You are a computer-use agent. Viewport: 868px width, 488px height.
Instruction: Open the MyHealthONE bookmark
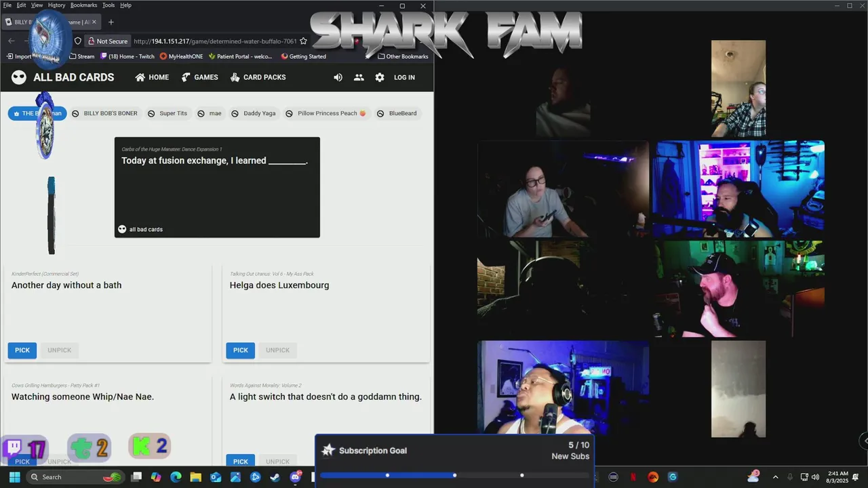click(x=181, y=56)
